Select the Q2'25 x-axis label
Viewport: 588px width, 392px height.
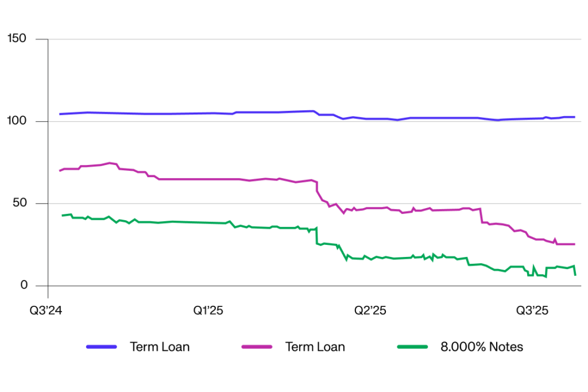[x=370, y=311]
